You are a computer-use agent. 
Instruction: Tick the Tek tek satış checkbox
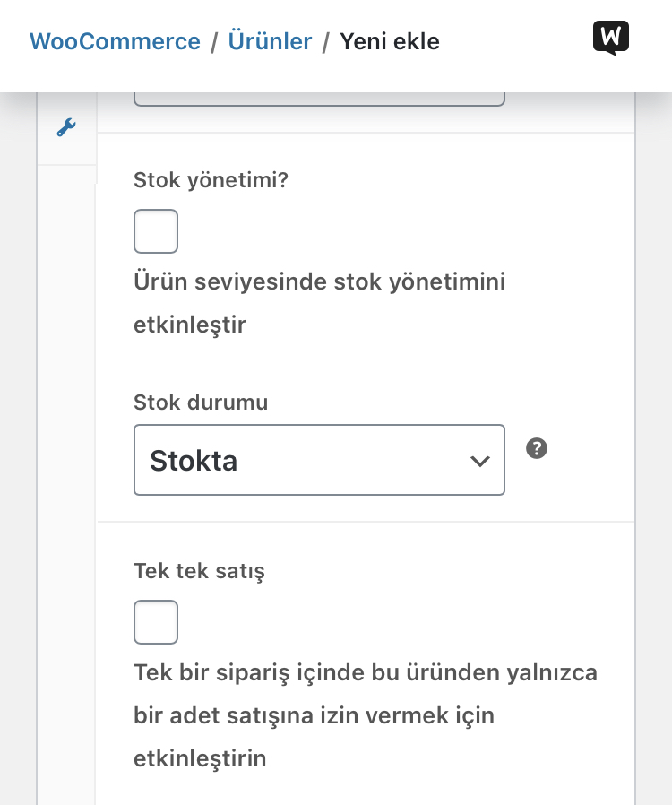point(156,622)
